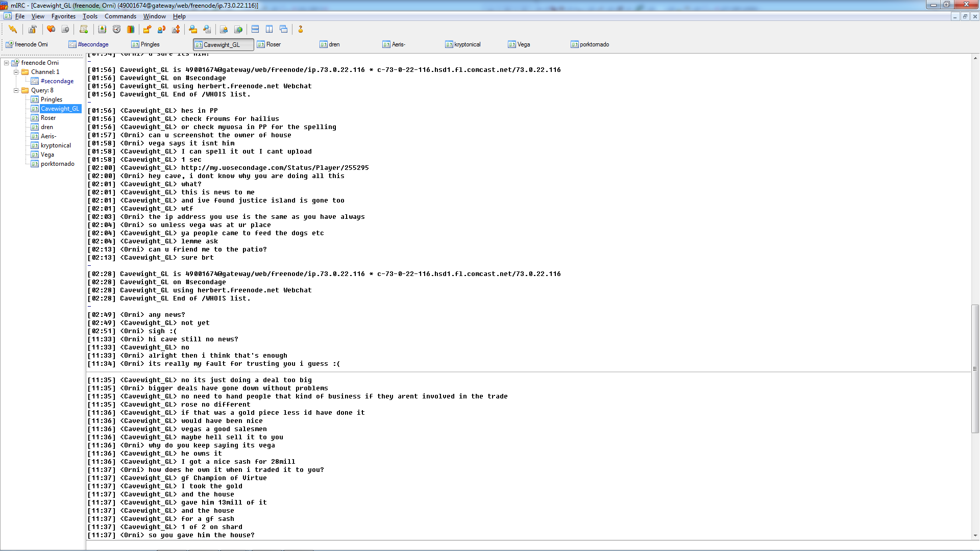The width and height of the screenshot is (980, 551).
Task: Click the uosecondage.com player status link
Action: pos(275,168)
